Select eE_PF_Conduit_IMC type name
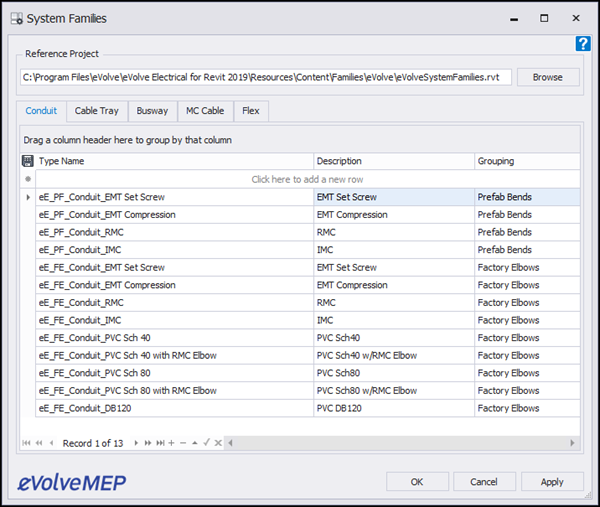Image resolution: width=600 pixels, height=507 pixels. click(x=174, y=250)
